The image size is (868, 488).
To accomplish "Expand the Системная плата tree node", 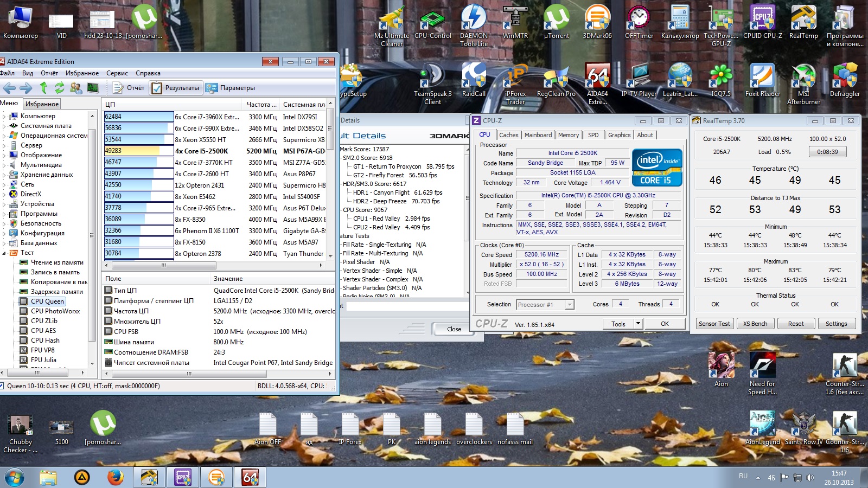I will coord(4,126).
